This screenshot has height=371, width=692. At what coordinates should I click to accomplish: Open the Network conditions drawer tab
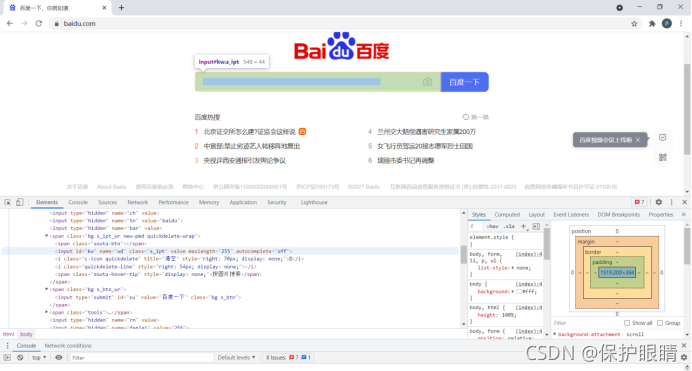click(x=68, y=345)
